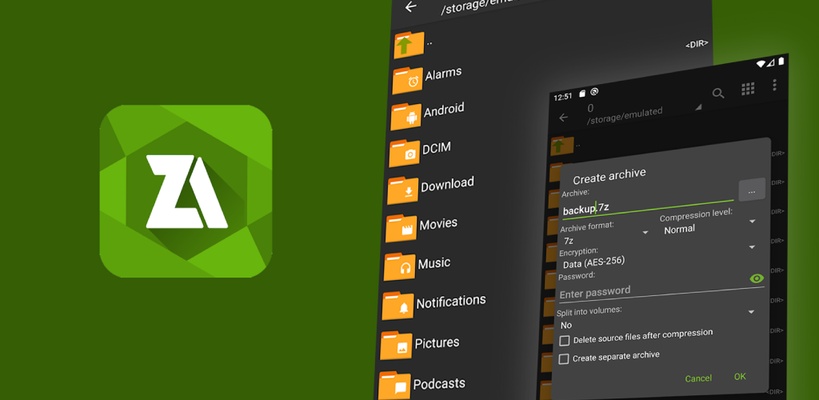This screenshot has width=819, height=400.
Task: Open the Download folder icon
Action: 403,191
